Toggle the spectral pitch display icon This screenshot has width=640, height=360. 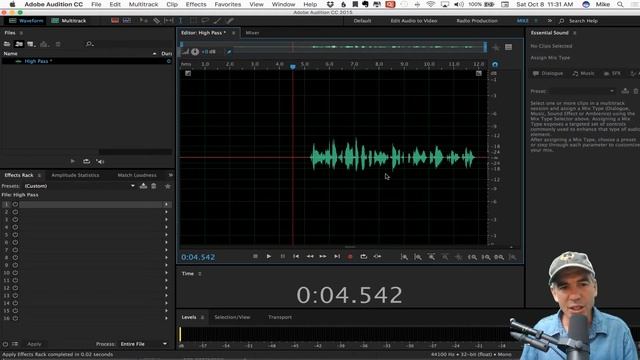coord(127,20)
